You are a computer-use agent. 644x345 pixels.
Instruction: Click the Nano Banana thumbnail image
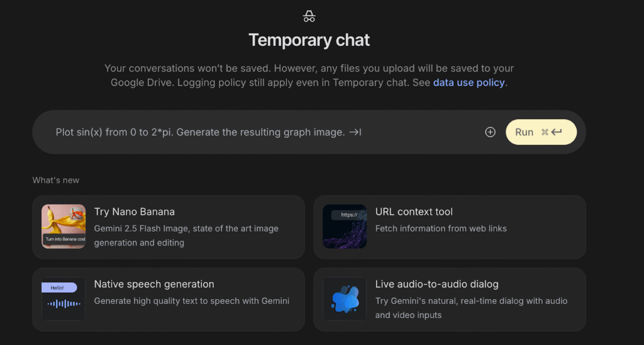coord(64,227)
